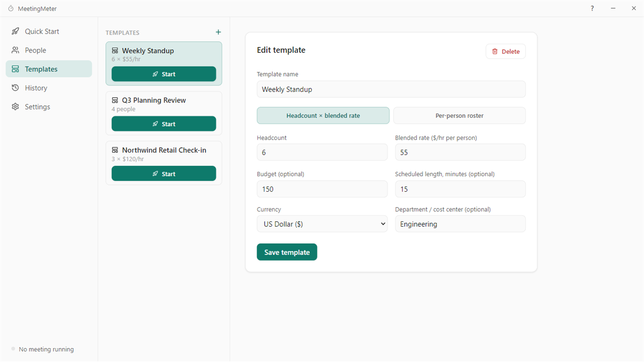The width and height of the screenshot is (644, 362).
Task: Click the template icon beside Northwind Retail Check-in
Action: point(115,150)
